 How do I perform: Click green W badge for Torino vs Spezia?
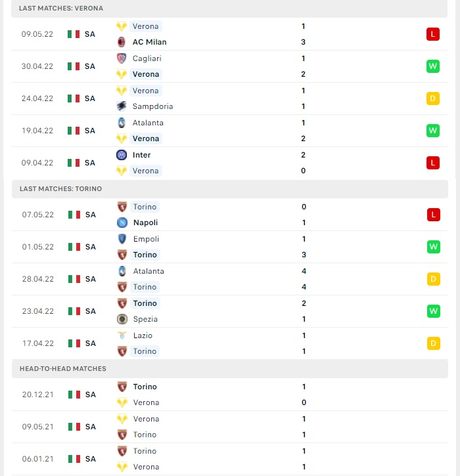[x=434, y=311]
